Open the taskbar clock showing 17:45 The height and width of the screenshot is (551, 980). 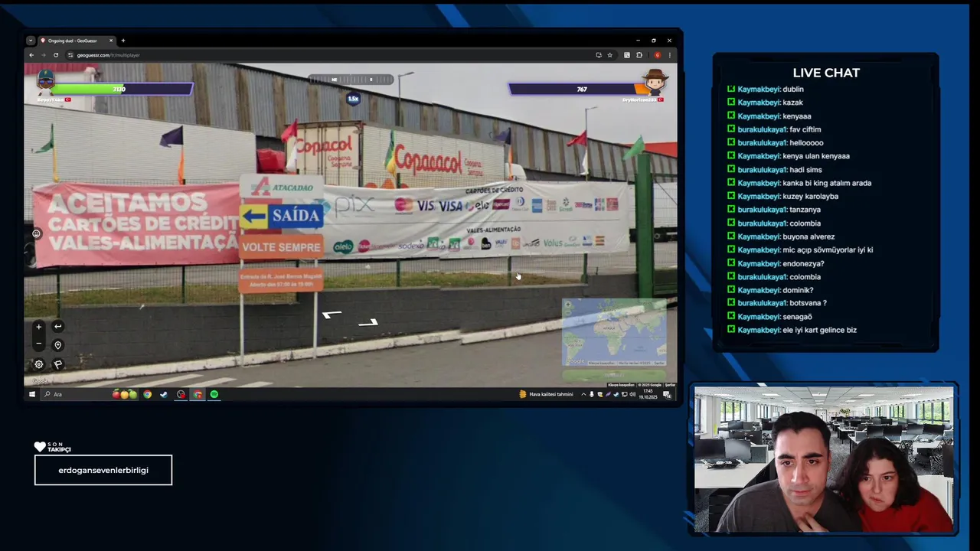(649, 394)
